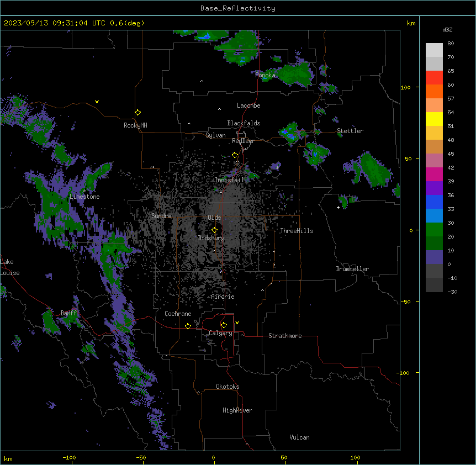Select the Sundre label

pos(161,216)
